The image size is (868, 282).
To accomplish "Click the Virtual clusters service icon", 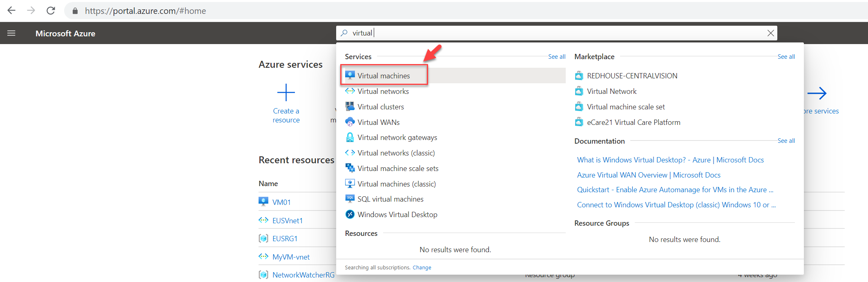I will (x=350, y=107).
